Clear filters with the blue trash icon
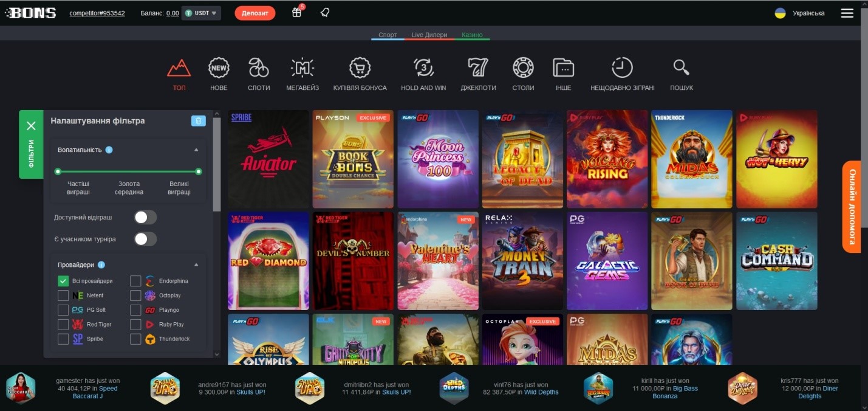Screen dimensions: 868x411 199,121
